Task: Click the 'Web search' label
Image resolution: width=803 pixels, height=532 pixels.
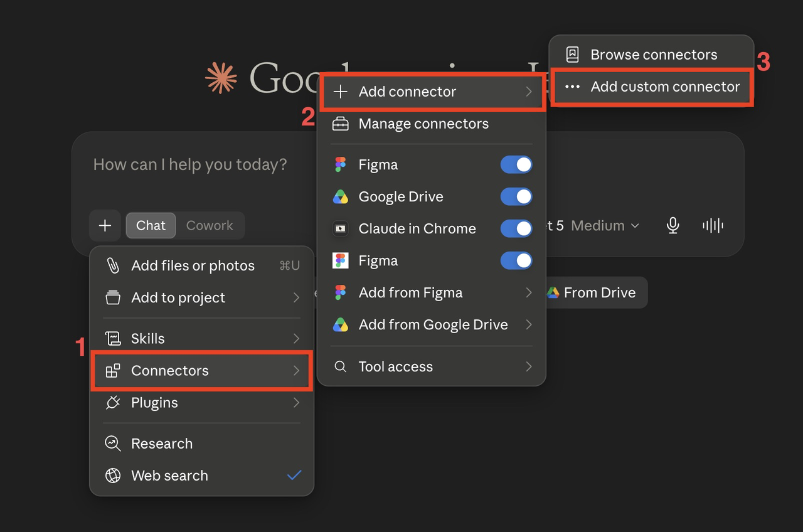Action: point(169,476)
